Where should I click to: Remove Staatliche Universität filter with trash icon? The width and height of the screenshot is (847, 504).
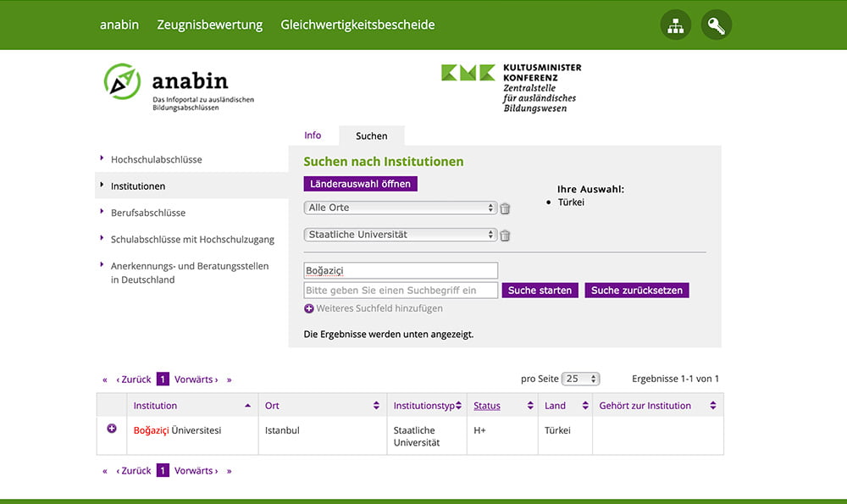[505, 235]
